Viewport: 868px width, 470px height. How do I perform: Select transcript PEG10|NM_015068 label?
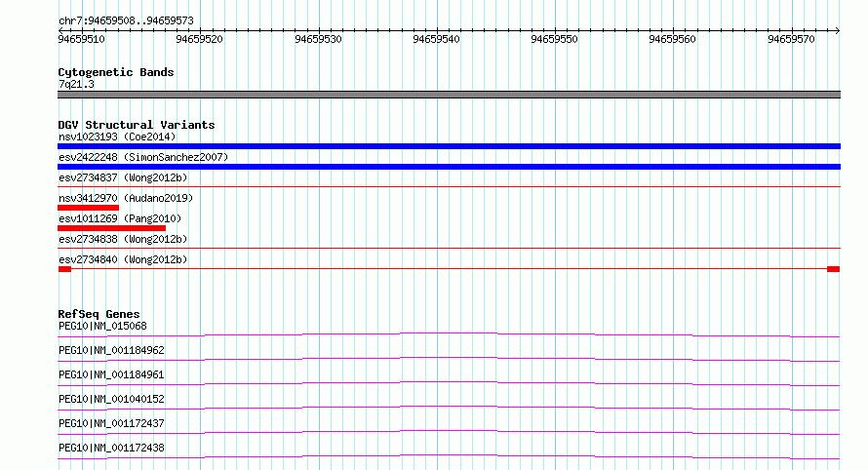pos(102,326)
